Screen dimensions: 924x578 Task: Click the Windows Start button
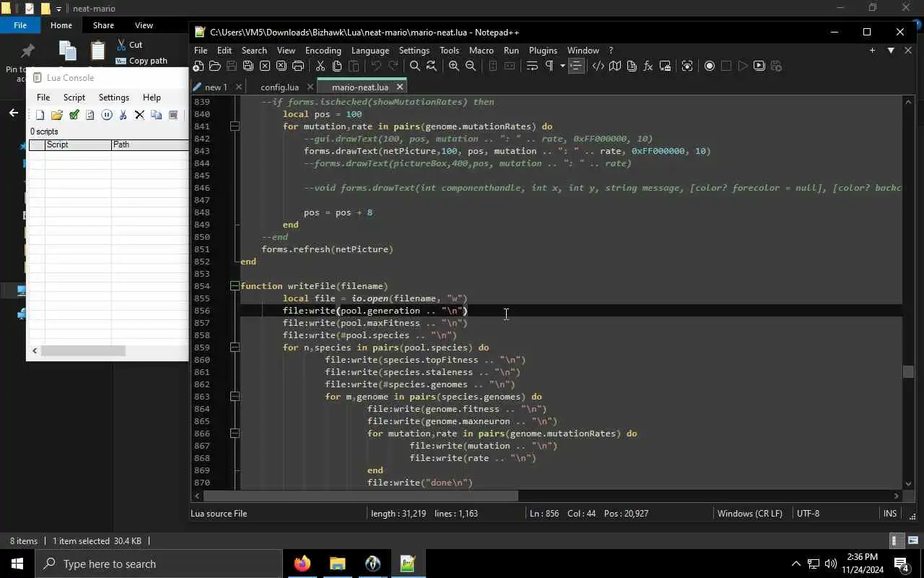pos(17,564)
